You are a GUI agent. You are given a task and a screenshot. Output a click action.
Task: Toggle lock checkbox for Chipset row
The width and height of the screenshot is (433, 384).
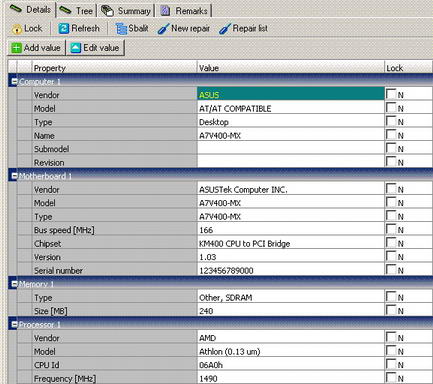[x=391, y=243]
